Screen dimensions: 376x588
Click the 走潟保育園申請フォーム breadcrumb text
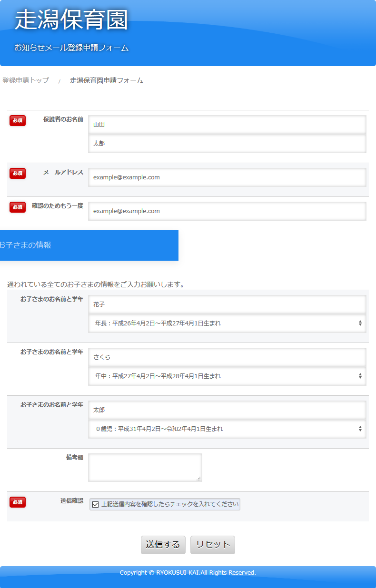click(107, 80)
